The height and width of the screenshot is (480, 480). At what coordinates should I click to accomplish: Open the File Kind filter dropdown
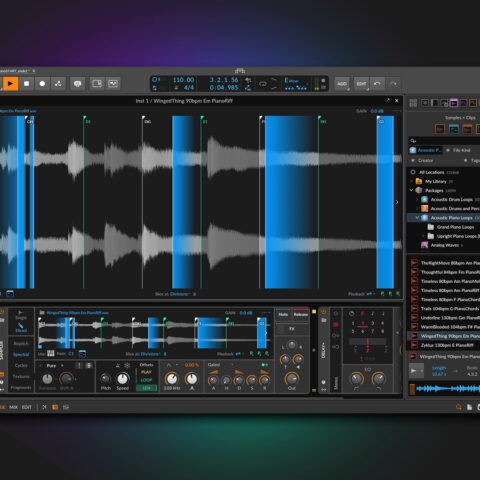461,150
